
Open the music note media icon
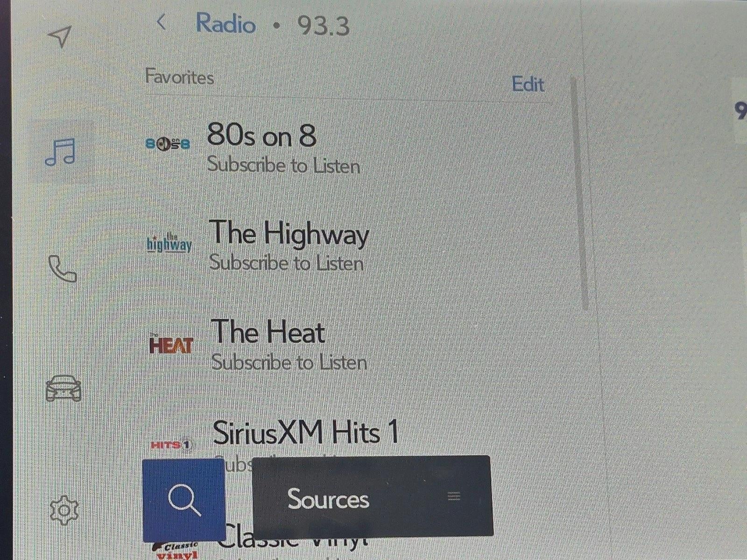tap(61, 151)
